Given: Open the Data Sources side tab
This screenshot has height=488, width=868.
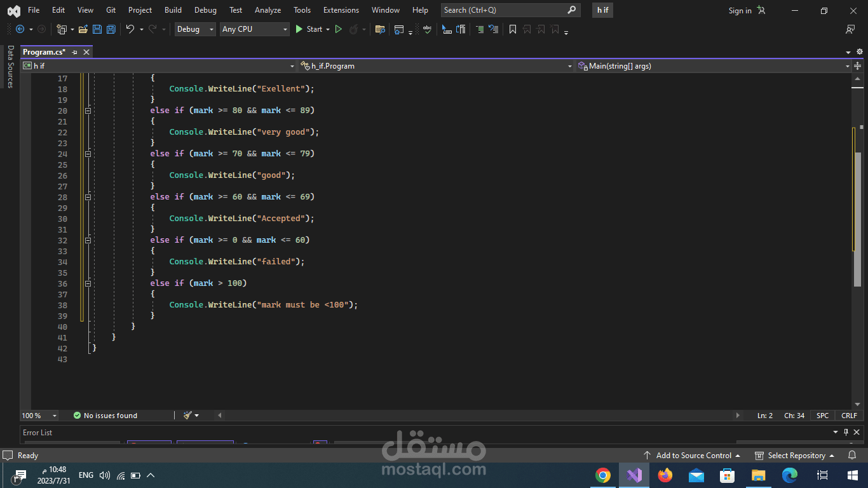Looking at the screenshot, I should (10, 67).
